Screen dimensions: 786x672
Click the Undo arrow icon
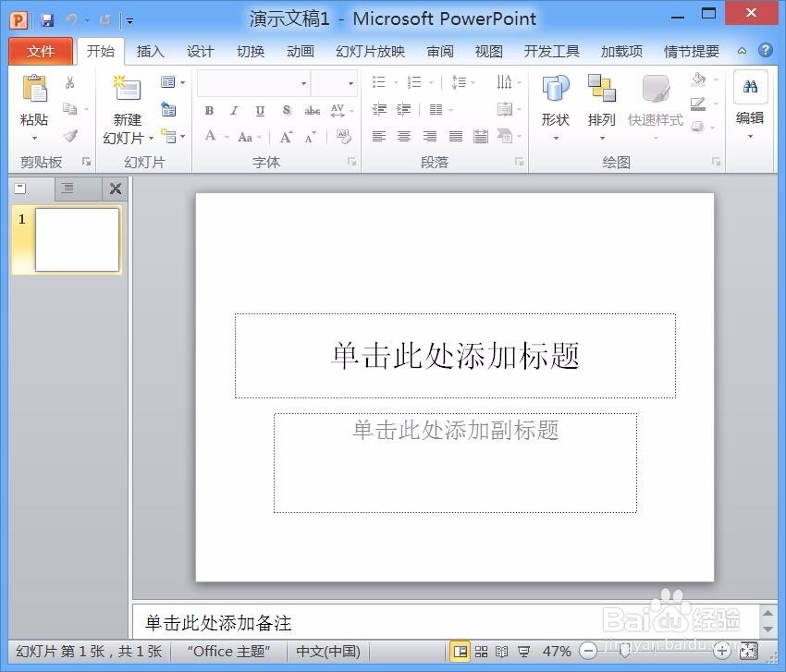click(x=72, y=20)
